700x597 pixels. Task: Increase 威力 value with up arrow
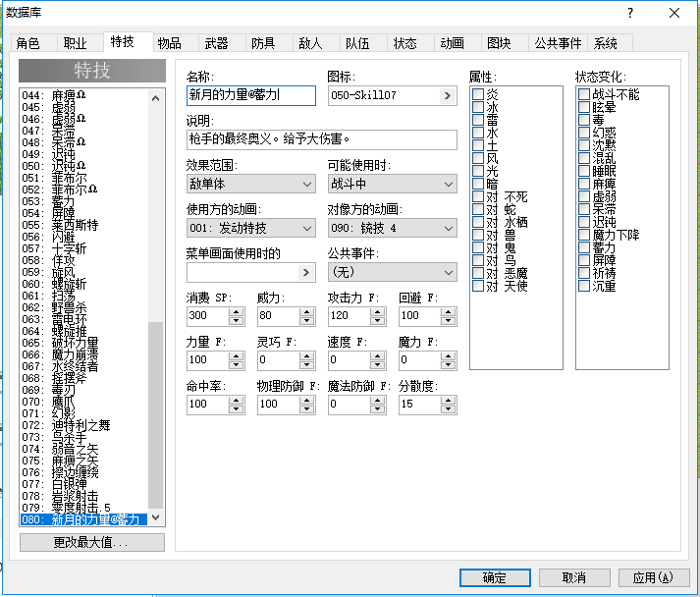click(x=307, y=311)
